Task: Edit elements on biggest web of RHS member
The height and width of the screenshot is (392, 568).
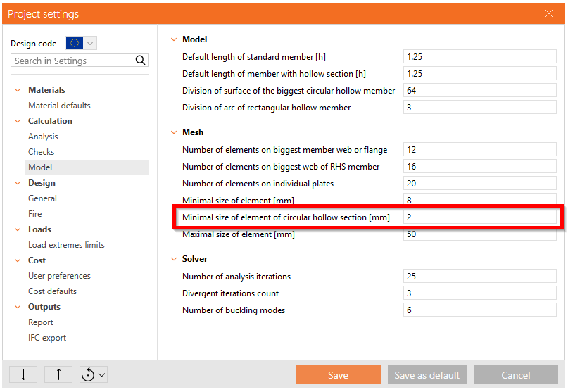Action: [479, 166]
